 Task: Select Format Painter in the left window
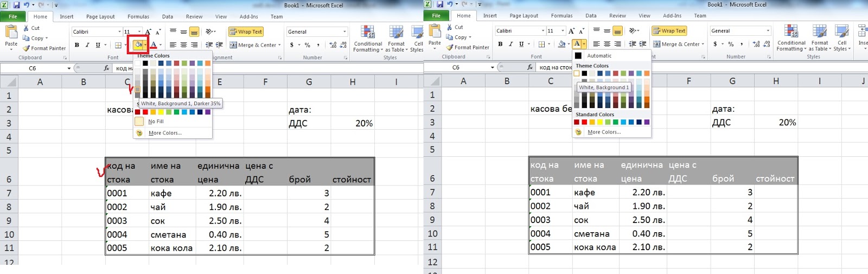tap(44, 48)
